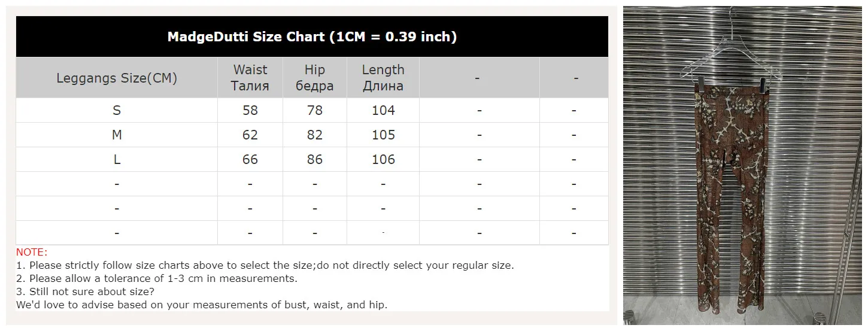Viewport: 868px width, 331px height.
Task: Click waist value 66 for size L
Action: pyautogui.click(x=250, y=160)
